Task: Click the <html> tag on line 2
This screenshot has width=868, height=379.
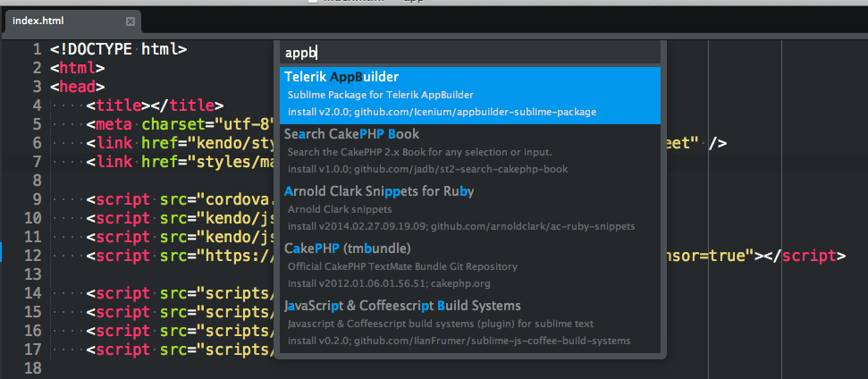Action: pos(77,69)
